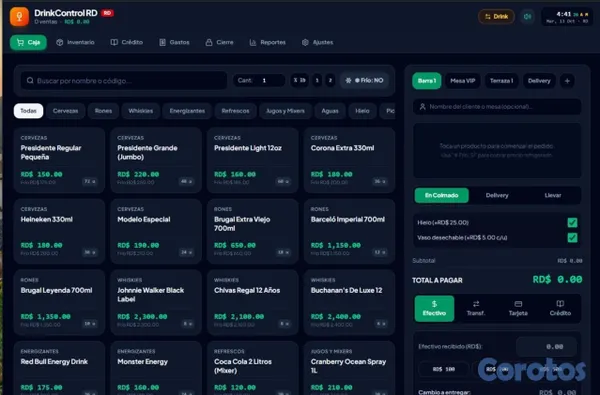The image size is (600, 395).
Task: Click the orange DrinkControl RD logo icon
Action: 20,16
